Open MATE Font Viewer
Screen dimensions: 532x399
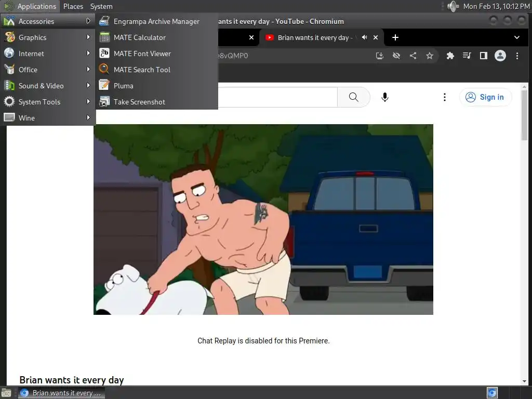coord(156,54)
